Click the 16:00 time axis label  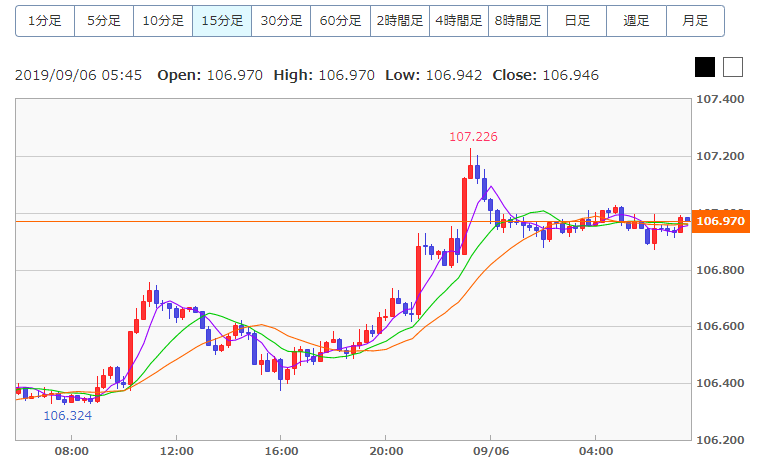coord(281,451)
